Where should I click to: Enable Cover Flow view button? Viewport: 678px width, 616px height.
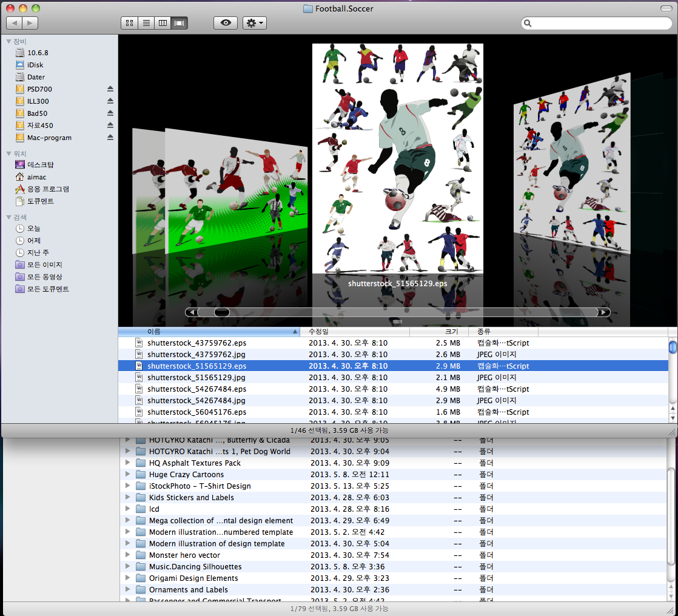click(x=180, y=23)
